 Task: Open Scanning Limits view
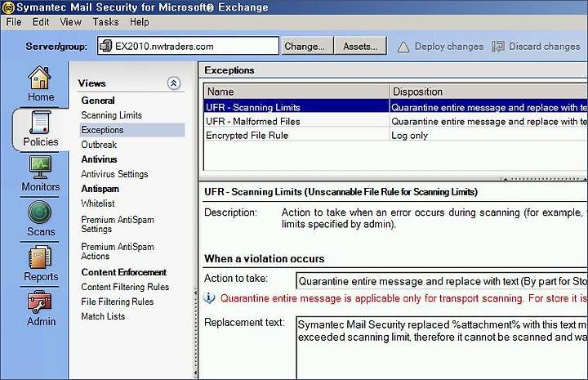tap(111, 115)
